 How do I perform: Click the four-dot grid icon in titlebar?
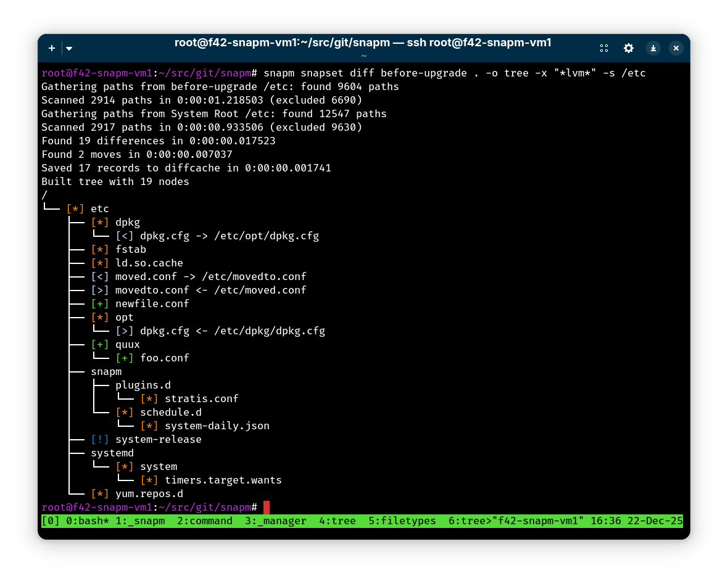[604, 48]
